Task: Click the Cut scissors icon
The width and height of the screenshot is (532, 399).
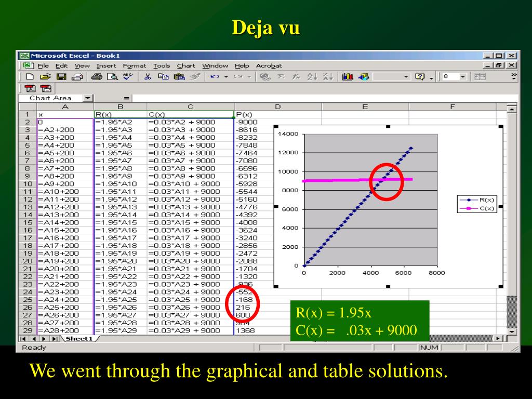Action: point(148,77)
